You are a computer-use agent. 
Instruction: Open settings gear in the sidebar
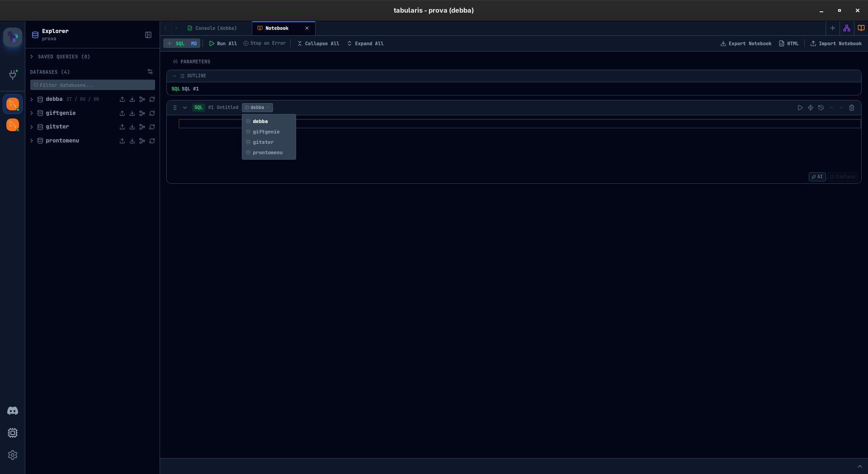tap(13, 455)
